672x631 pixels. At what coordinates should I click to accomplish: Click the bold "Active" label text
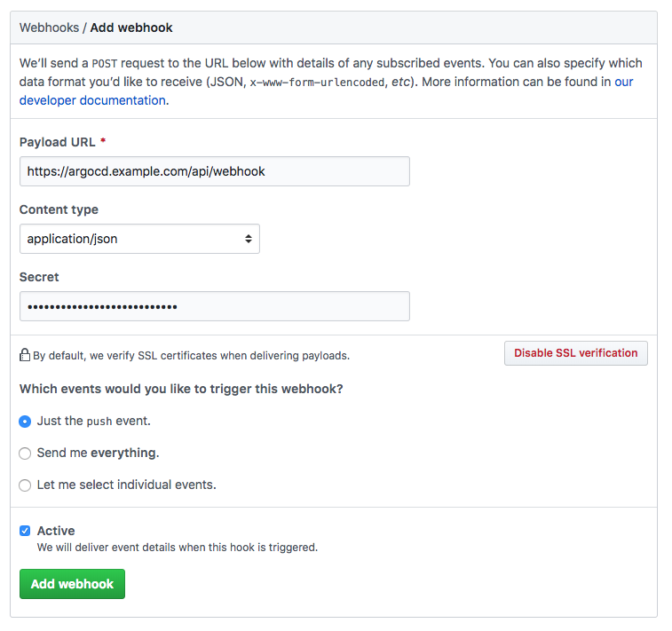point(56,531)
